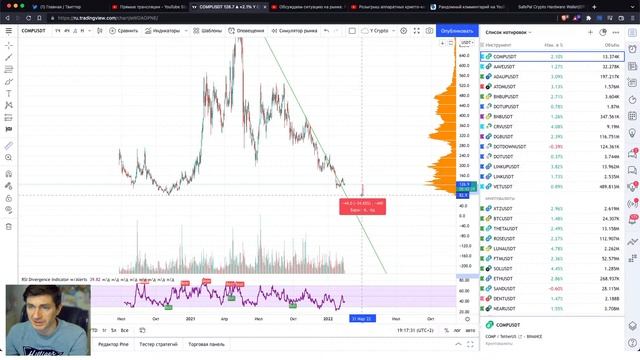
Task: Select the ruler measure tool
Action: coord(9,145)
